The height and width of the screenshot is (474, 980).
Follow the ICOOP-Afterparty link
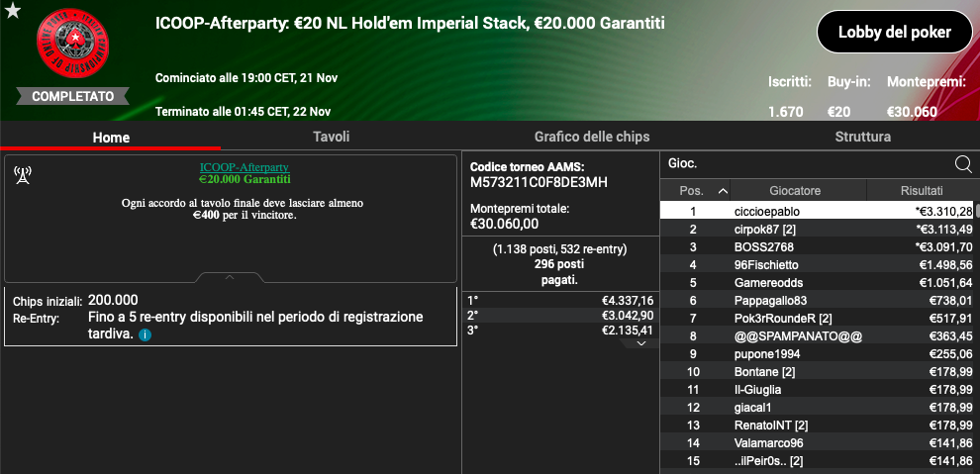pos(245,167)
